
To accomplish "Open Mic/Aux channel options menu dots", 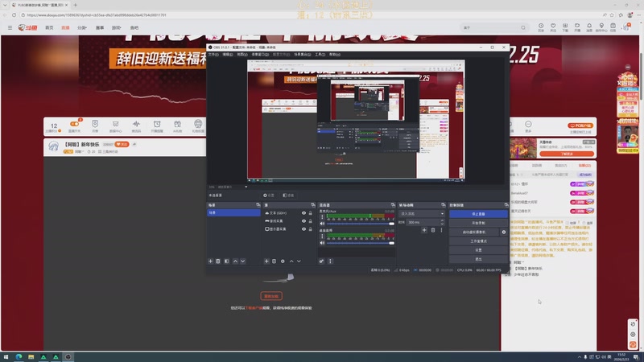I will click(322, 216).
